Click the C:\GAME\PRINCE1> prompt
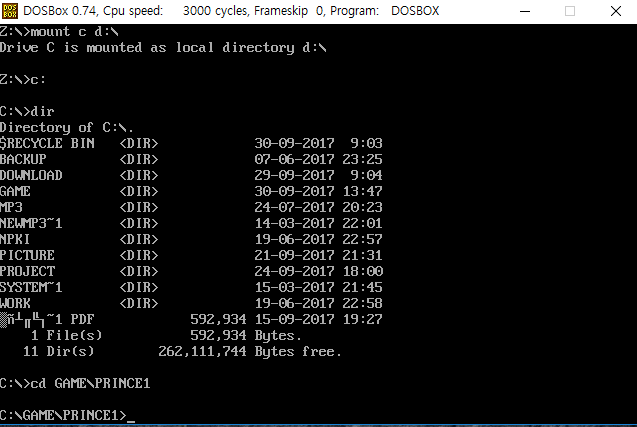637x427 pixels. [63, 416]
